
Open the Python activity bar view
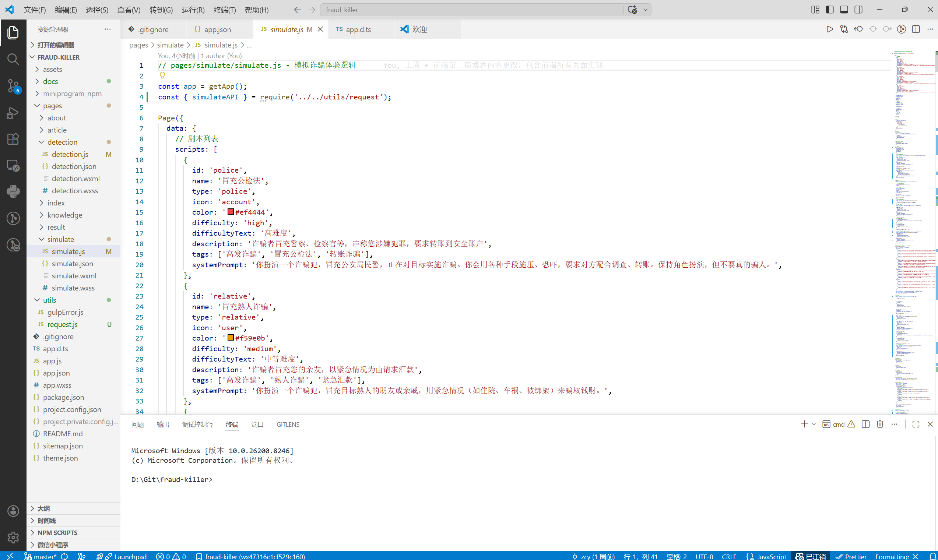[x=13, y=192]
